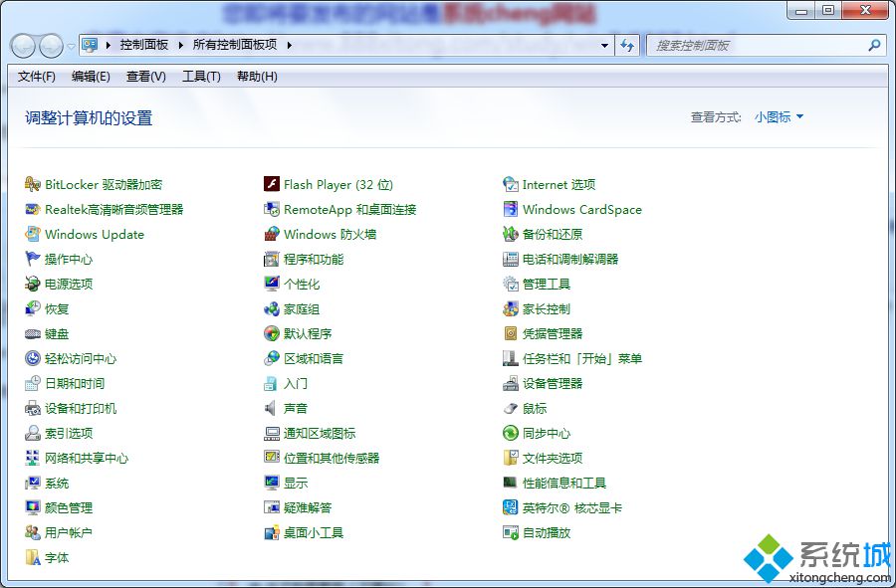
Task: Click the Flash Player (32 位) icon
Action: tap(272, 184)
